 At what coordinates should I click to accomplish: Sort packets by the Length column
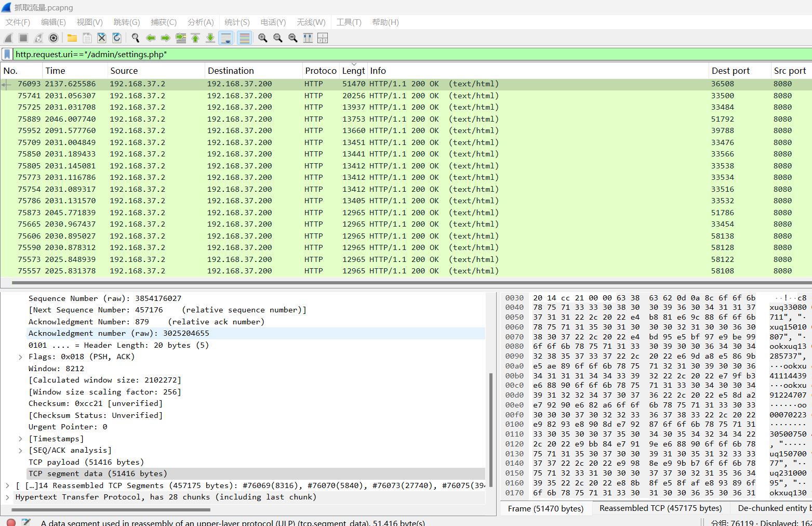(353, 71)
